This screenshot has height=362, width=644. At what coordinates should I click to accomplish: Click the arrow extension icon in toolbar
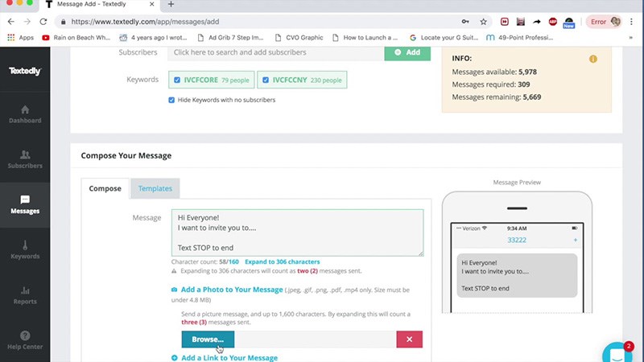pos(537,22)
